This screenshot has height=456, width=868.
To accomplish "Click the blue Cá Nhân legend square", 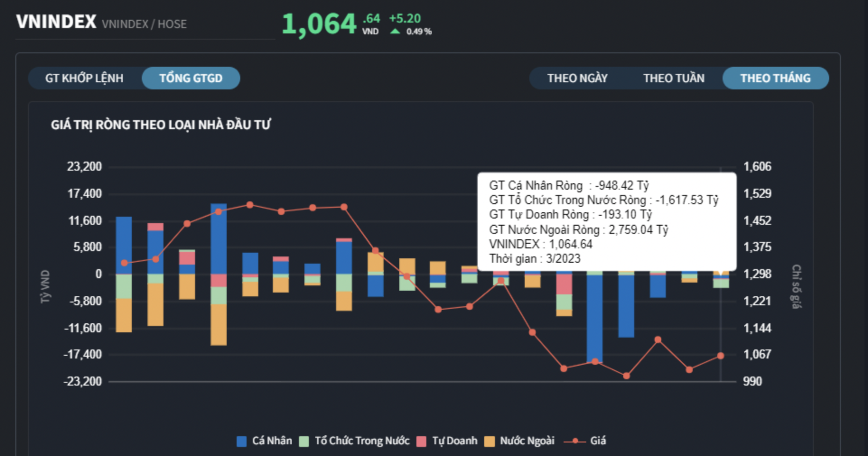I will pyautogui.click(x=242, y=441).
